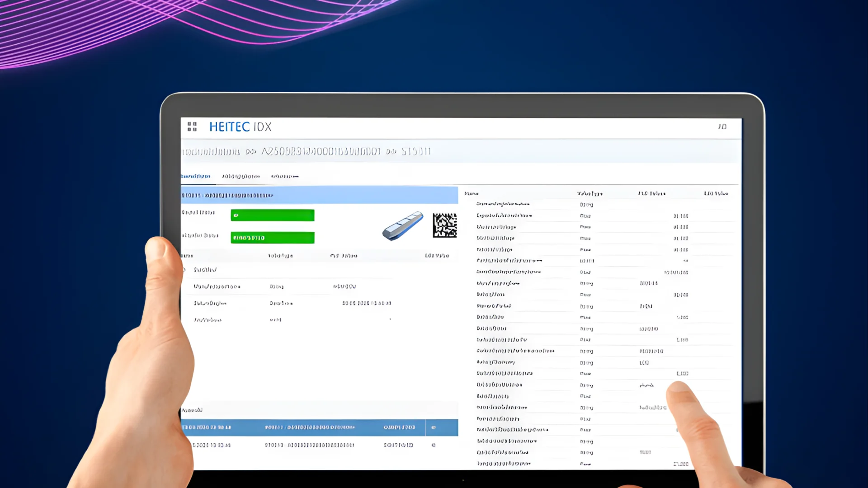
Task: Switch to the third tab under the breadcrumb
Action: pos(285,176)
